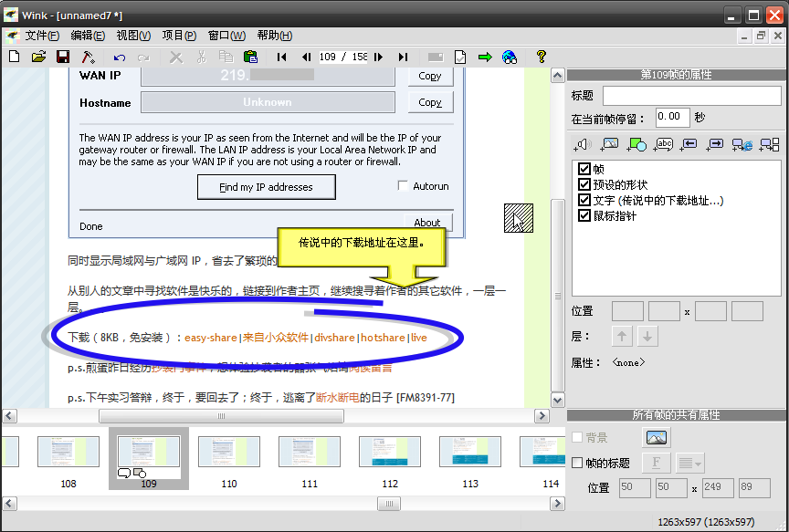Add a preset shape to frame
The image size is (789, 532).
636,145
